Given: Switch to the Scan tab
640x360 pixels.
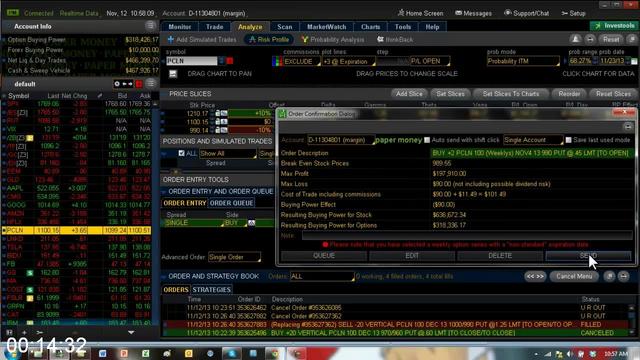Looking at the screenshot, I should click(284, 27).
